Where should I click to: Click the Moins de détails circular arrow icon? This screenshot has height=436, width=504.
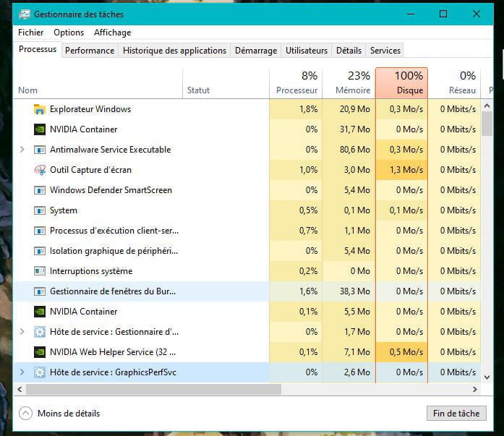point(25,413)
